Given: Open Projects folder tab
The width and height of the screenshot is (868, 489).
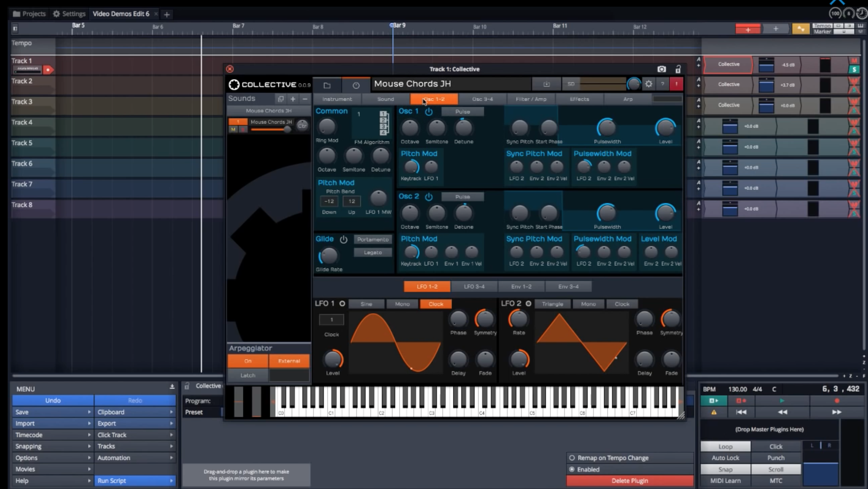Looking at the screenshot, I should click(x=29, y=14).
